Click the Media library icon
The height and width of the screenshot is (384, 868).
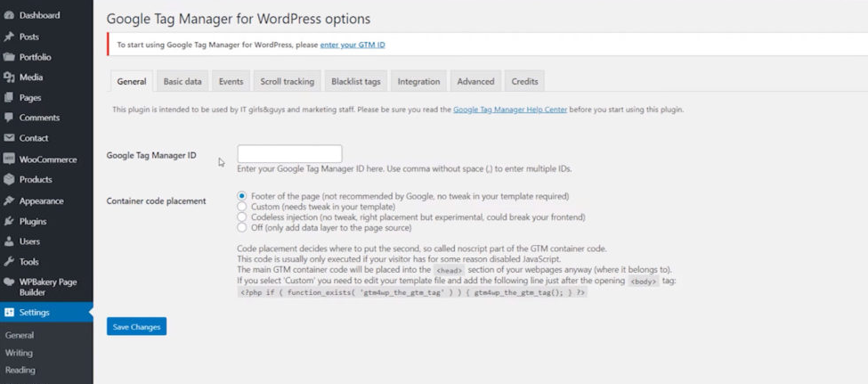tap(9, 78)
